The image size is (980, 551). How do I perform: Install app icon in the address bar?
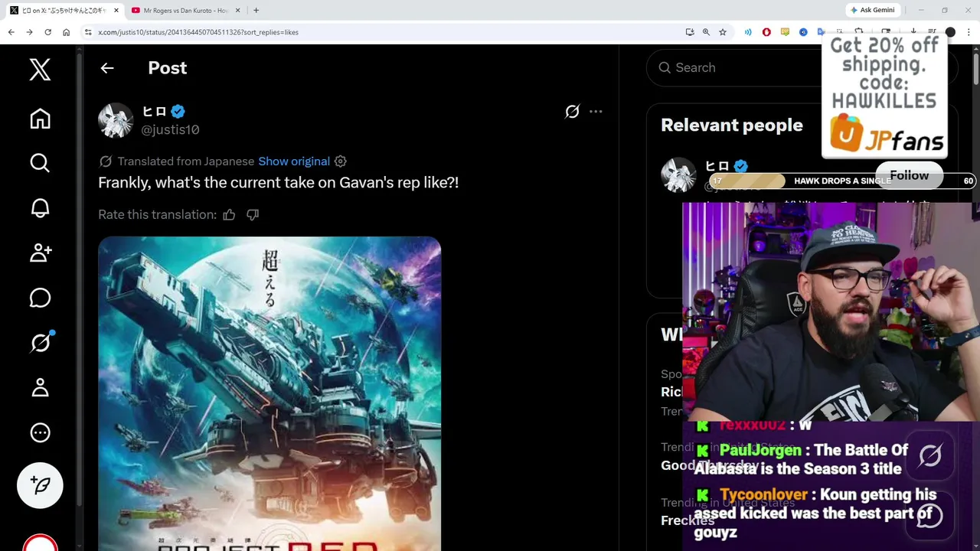tap(690, 32)
